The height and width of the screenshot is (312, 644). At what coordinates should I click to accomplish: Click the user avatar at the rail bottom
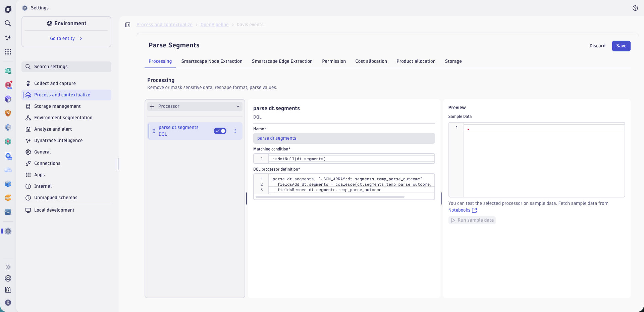[8, 303]
